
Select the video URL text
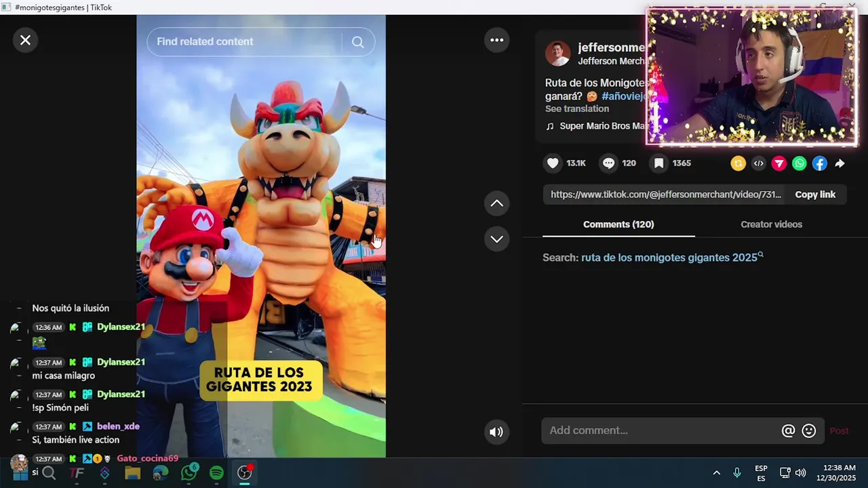(x=666, y=195)
